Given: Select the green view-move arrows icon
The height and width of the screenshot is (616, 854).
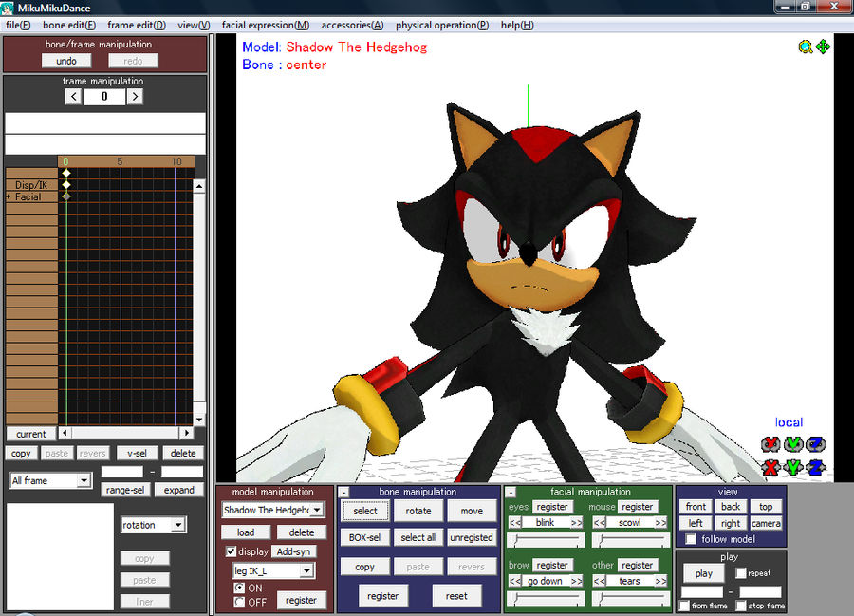Looking at the screenshot, I should tap(823, 46).
